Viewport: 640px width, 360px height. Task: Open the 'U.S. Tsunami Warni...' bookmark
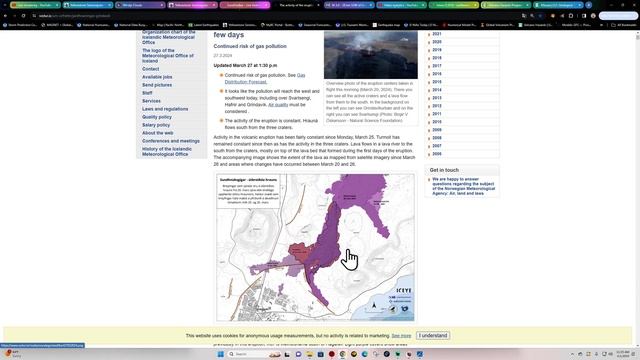pos(352,25)
